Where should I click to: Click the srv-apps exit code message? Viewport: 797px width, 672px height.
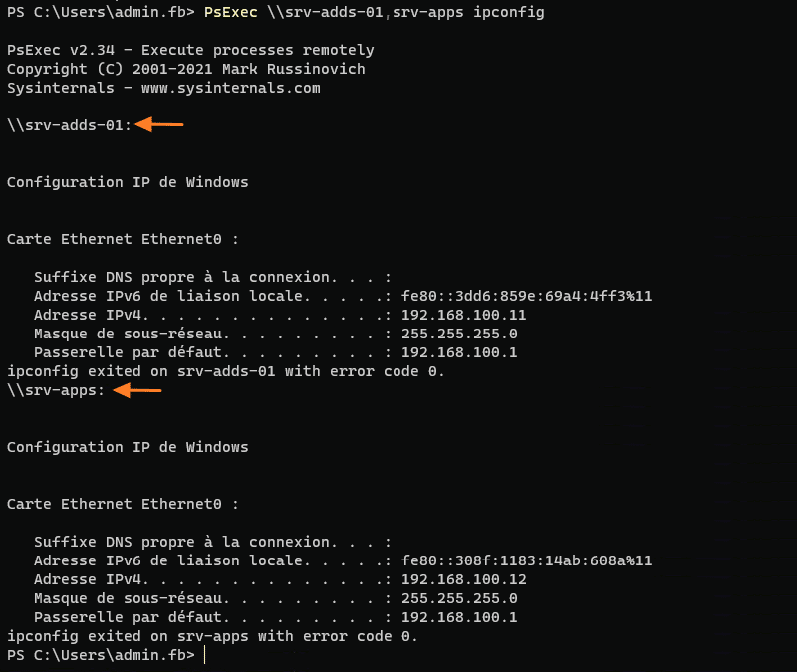212,636
